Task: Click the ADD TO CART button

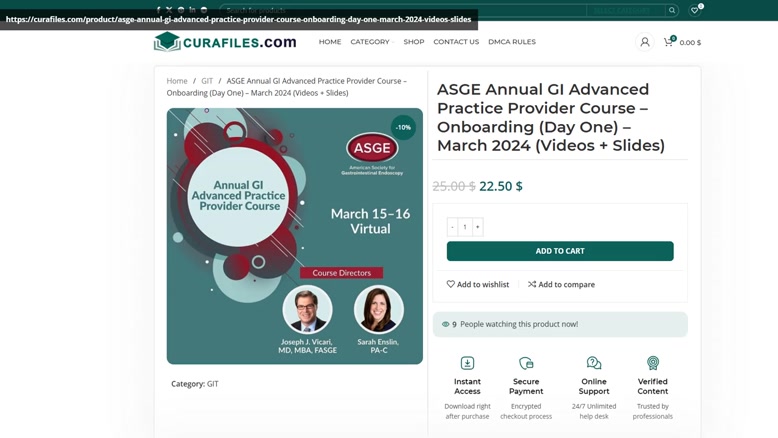Action: pyautogui.click(x=560, y=251)
